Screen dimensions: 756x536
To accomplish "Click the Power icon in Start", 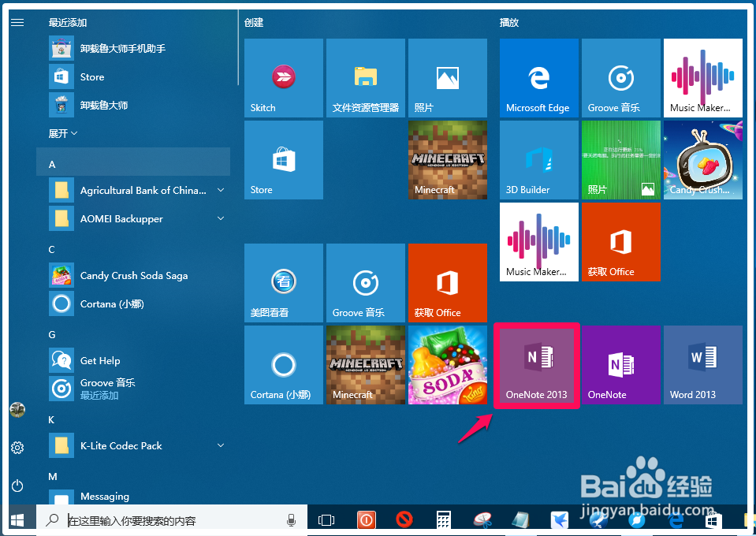I will pos(17,486).
